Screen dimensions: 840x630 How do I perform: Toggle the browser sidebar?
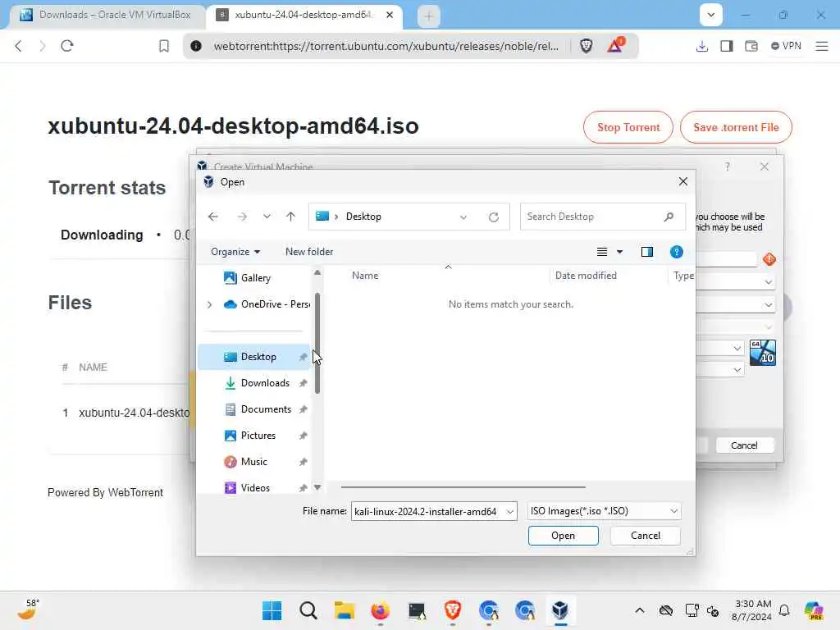tap(727, 46)
